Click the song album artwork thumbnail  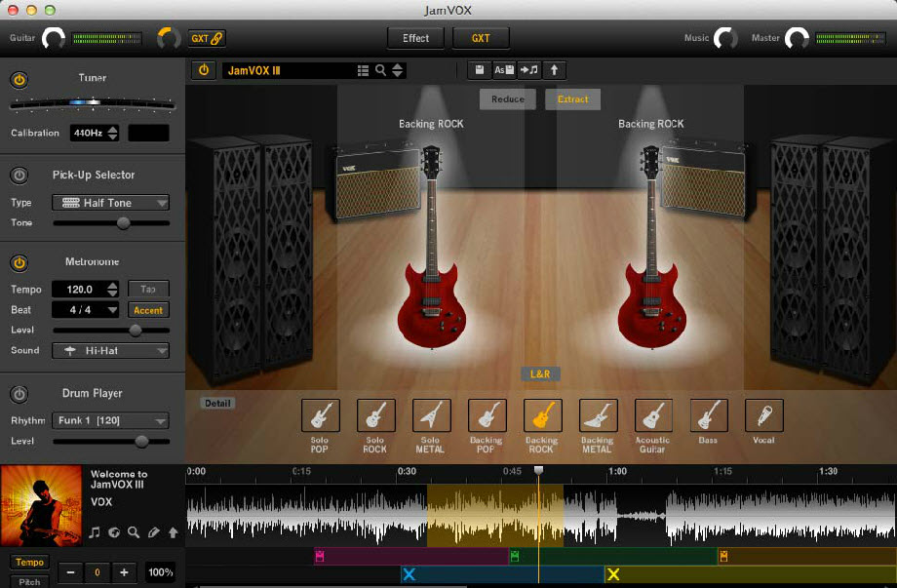coord(41,505)
